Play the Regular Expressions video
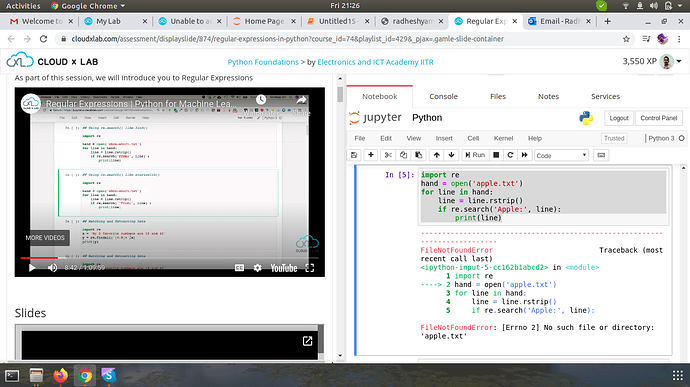Screen dimensions: 690x387 (32, 268)
